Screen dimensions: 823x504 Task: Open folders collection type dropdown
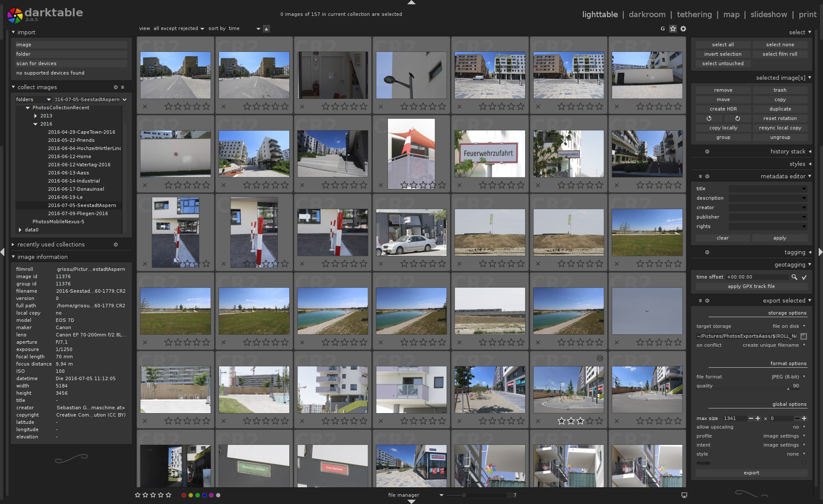pyautogui.click(x=33, y=99)
